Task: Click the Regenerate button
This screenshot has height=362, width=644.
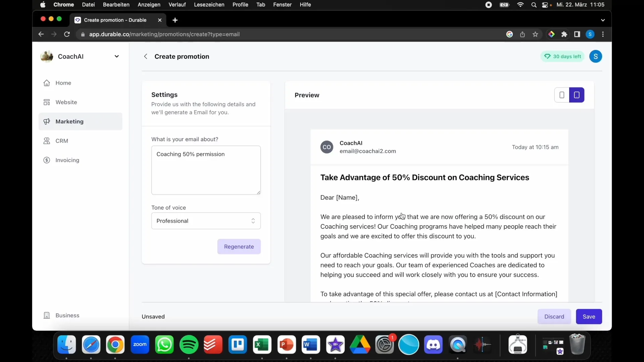Action: click(239, 246)
